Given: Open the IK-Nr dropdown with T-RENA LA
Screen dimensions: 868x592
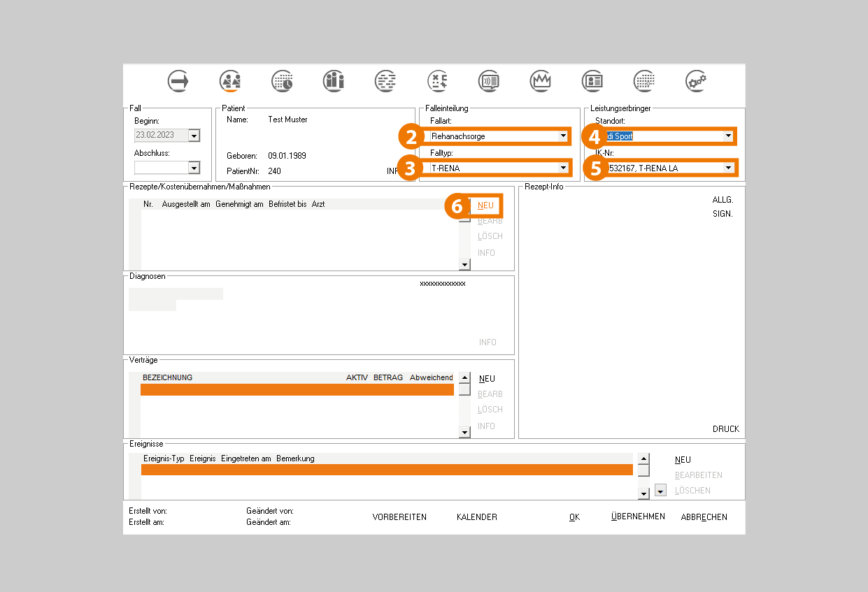Looking at the screenshot, I should coord(728,168).
